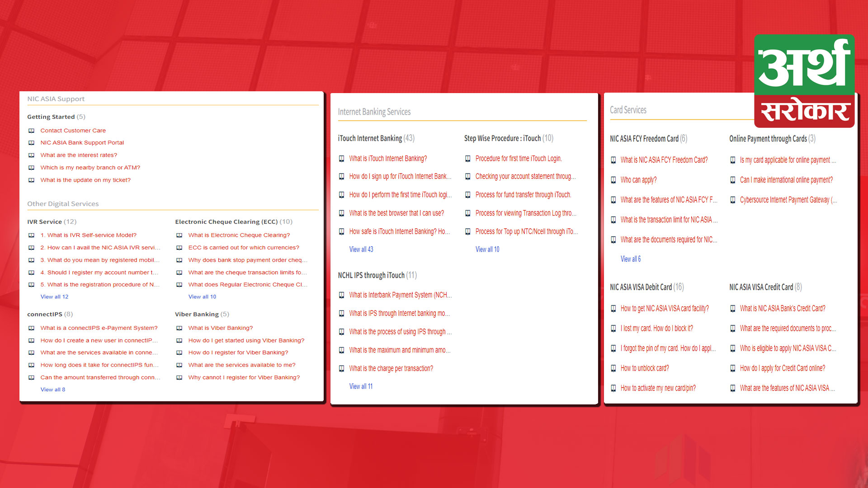Open Who is eligible to apply NIC ASIA VISA C...
The image size is (868, 488).
click(x=788, y=348)
